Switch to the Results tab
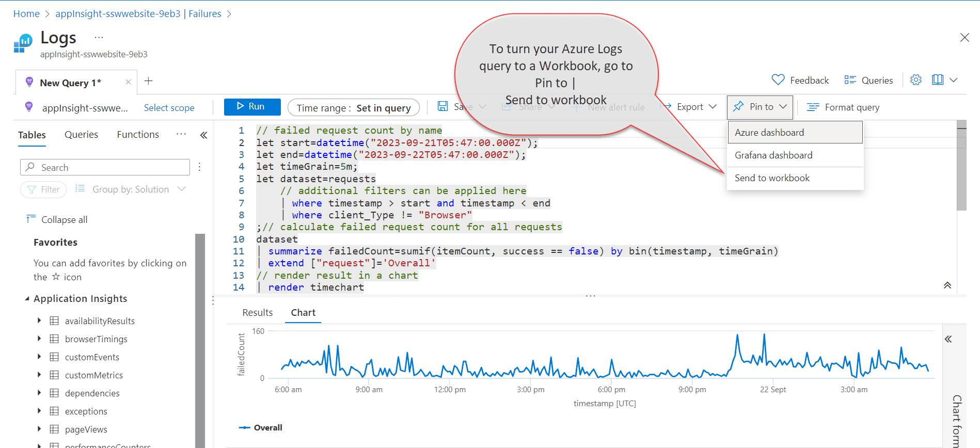980x448 pixels. pos(257,313)
